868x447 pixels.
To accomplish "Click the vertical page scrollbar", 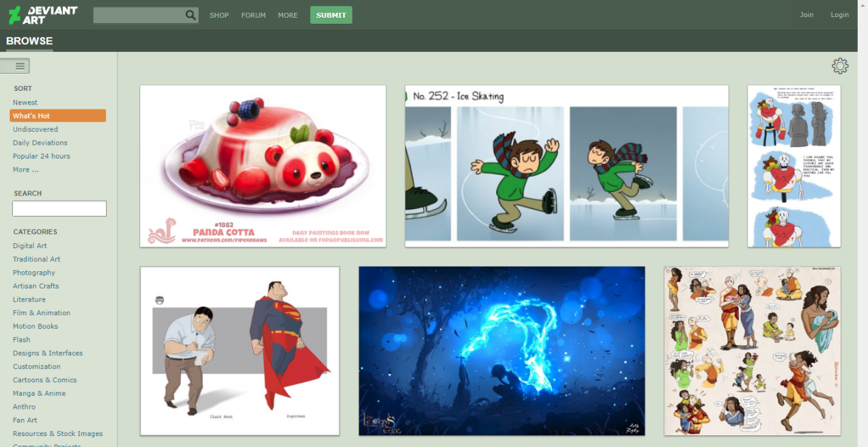I will [x=863, y=223].
